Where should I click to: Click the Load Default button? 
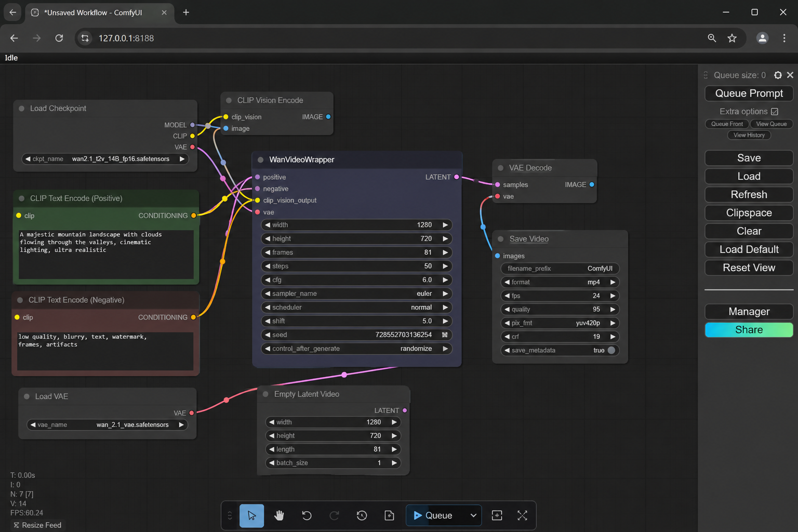pos(749,249)
